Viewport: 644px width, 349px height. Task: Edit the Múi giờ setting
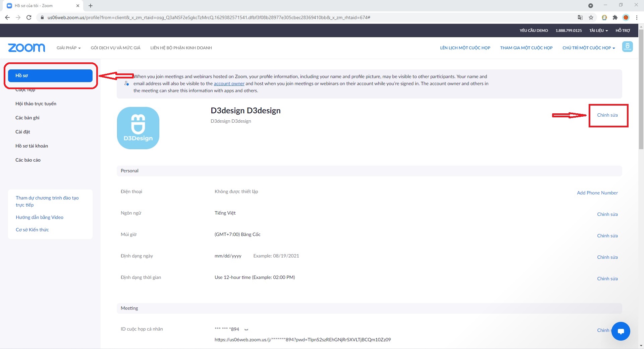(607, 236)
